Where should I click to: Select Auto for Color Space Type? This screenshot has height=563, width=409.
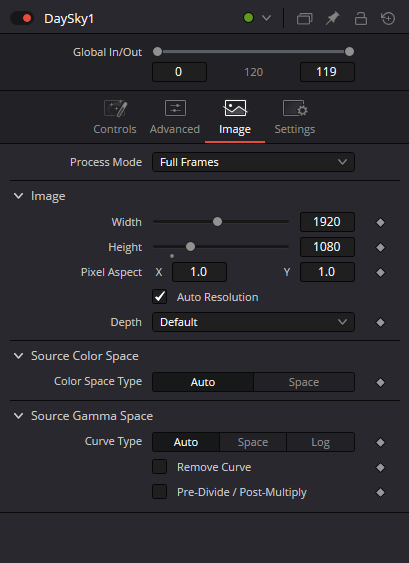click(x=203, y=382)
